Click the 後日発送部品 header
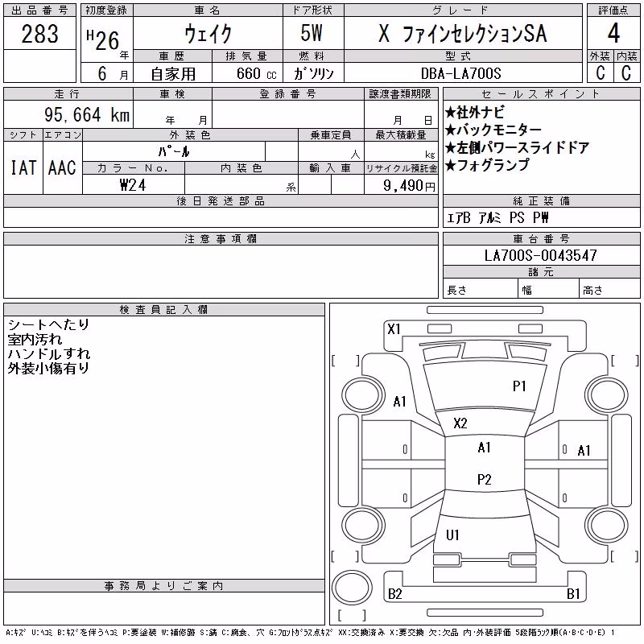Viewport: 644px width, 644px height. pos(221,201)
